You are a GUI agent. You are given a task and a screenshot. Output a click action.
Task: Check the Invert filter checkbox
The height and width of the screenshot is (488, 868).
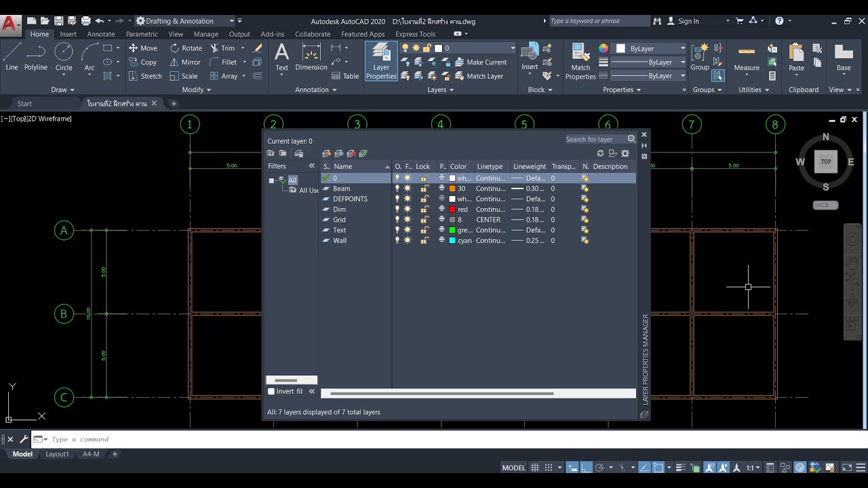[x=271, y=392]
